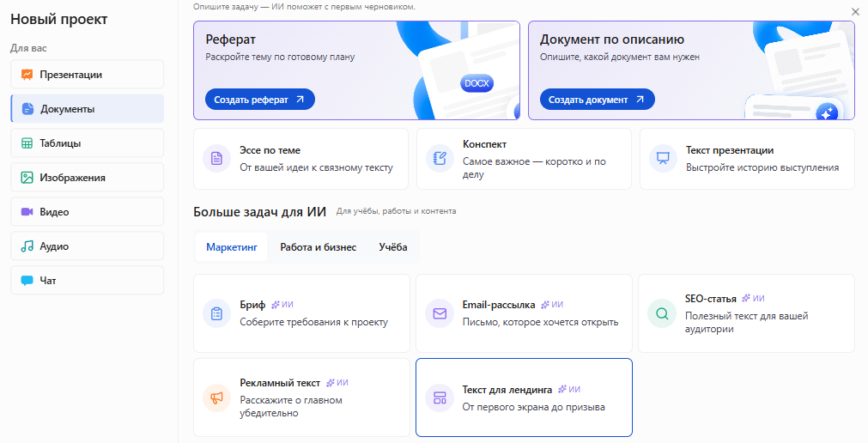Click the ИИ badge next to Бриф
This screenshot has width=868, height=443.
coord(282,305)
